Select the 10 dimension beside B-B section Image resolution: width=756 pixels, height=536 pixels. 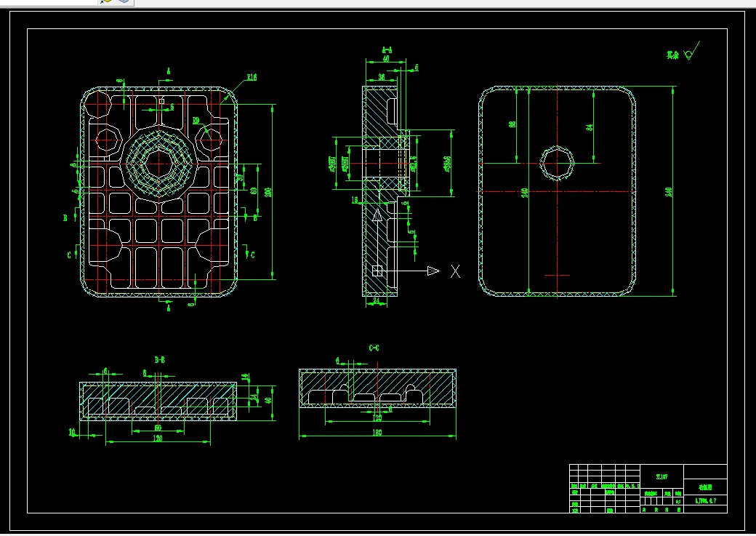point(72,432)
